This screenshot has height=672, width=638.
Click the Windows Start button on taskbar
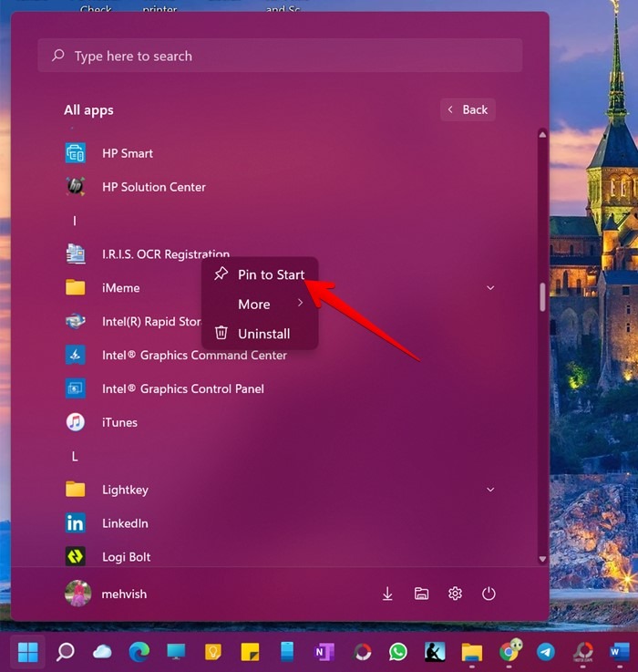(x=28, y=652)
